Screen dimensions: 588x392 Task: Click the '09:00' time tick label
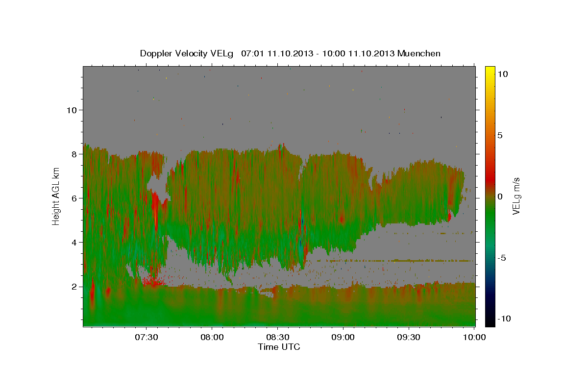tap(343, 337)
